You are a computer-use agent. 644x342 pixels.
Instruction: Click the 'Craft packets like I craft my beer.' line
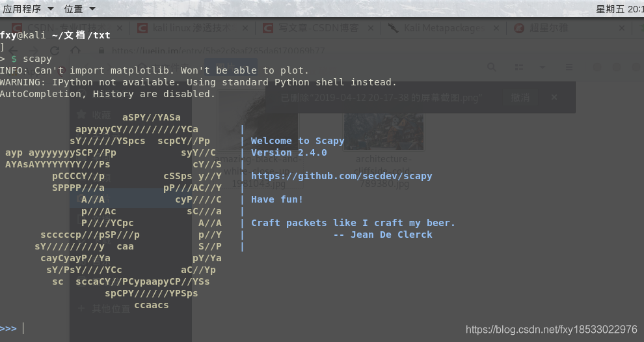click(x=353, y=223)
